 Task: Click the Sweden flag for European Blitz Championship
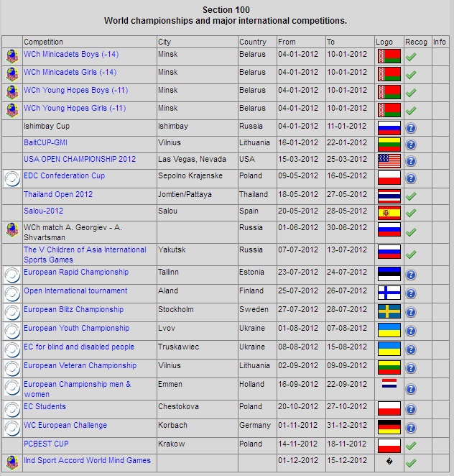coord(389,311)
